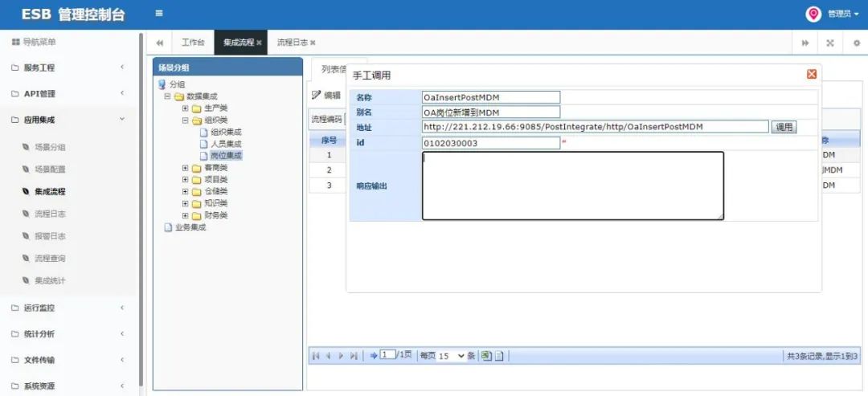
Task: Switch to the 流程日志 tab
Action: 293,43
